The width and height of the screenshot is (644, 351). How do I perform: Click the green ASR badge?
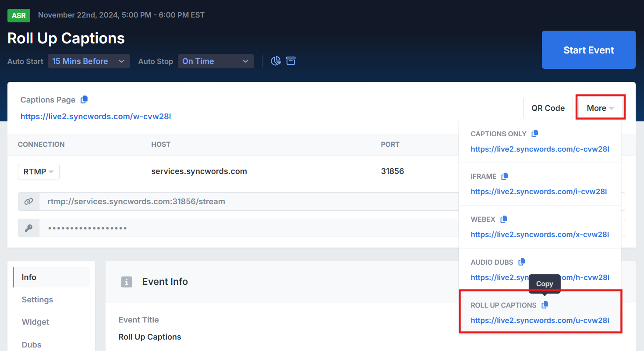click(x=19, y=15)
